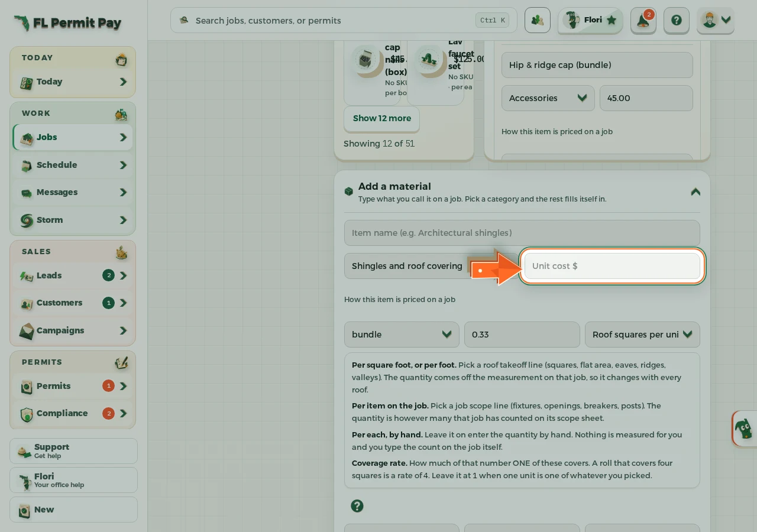Click the Sales section header icon
757x532 pixels.
pos(121,252)
